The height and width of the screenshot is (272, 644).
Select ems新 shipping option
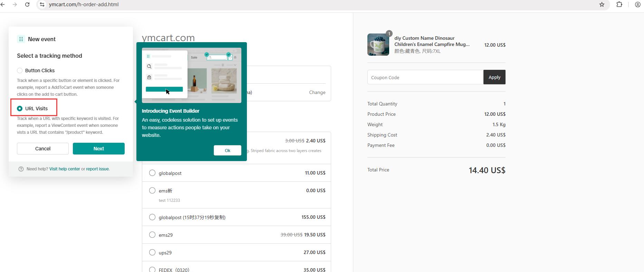tap(152, 190)
